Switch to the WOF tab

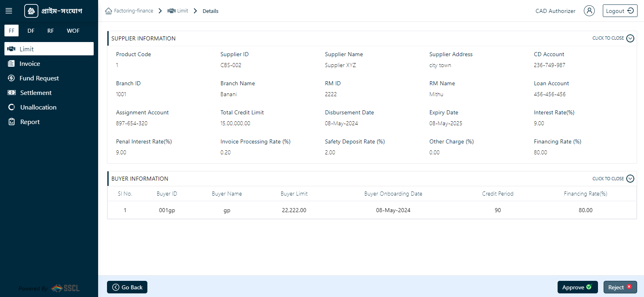pos(73,31)
